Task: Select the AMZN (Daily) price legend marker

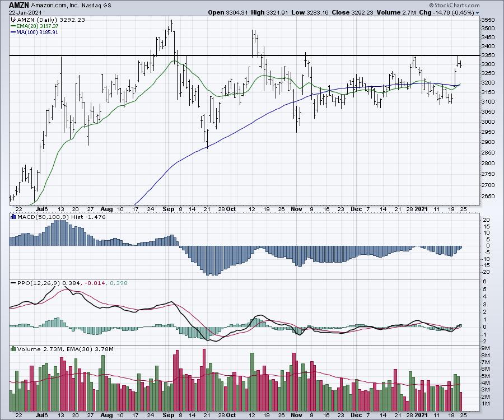Action: click(13, 19)
